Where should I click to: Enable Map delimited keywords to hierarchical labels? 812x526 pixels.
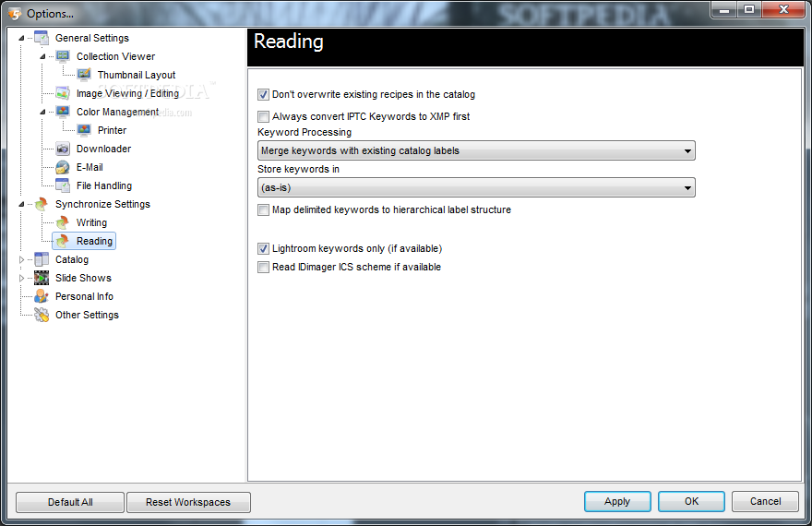pos(263,209)
